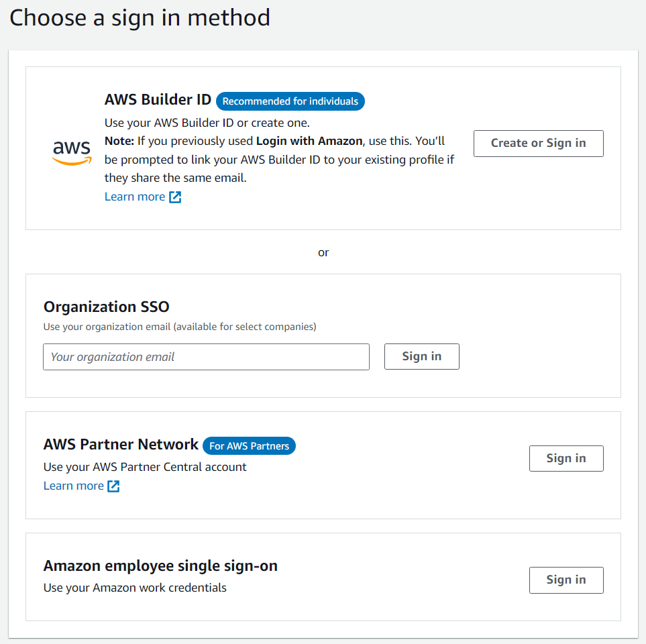The width and height of the screenshot is (646, 644).
Task: Sign in with Amazon employee single sign-on
Action: (x=566, y=580)
